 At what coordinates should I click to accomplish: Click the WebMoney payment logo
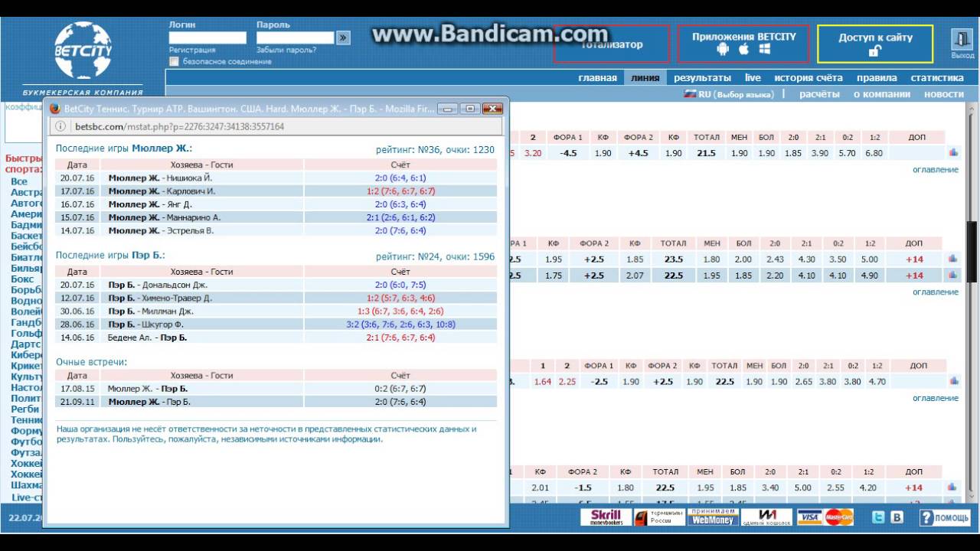pos(713,517)
